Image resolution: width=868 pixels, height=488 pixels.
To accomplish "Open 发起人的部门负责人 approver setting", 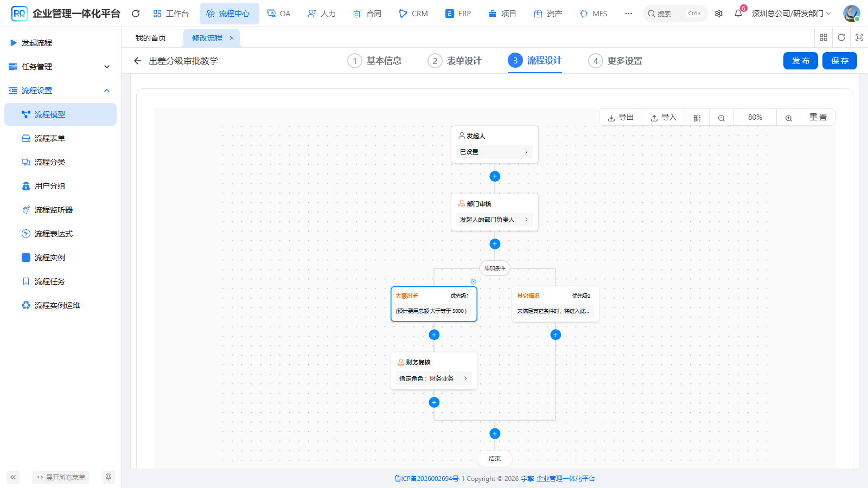I will pyautogui.click(x=494, y=220).
